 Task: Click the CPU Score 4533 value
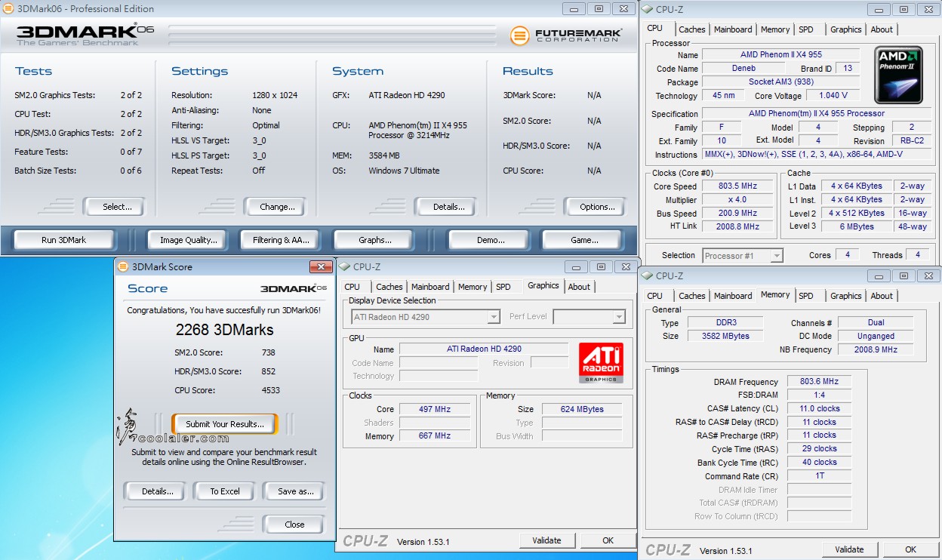(270, 390)
